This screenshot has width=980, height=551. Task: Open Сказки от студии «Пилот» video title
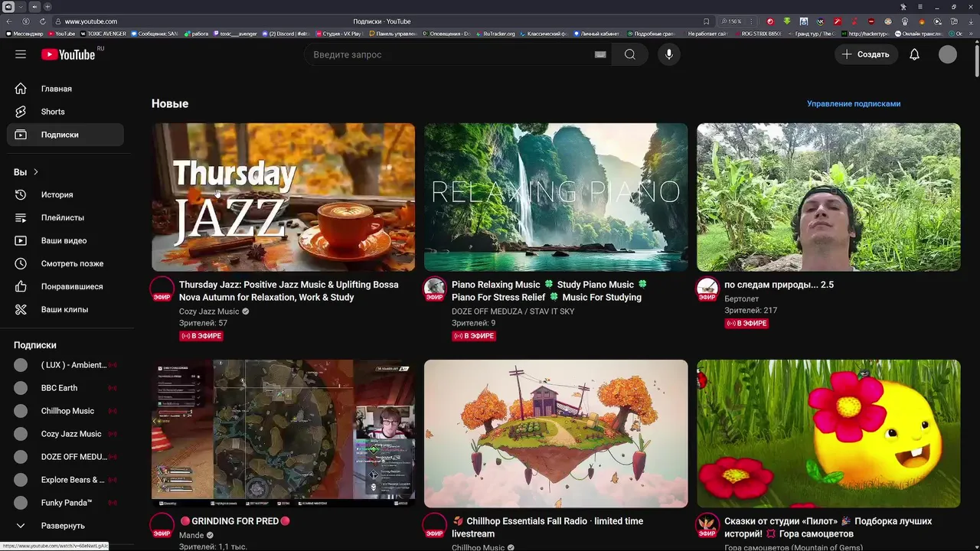pos(828,527)
